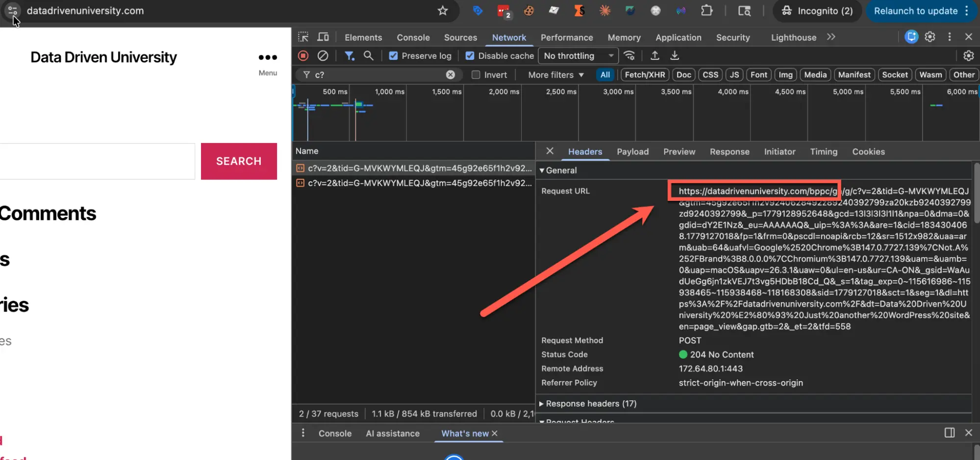Click the headers pane vertical scrollbar
The image size is (980, 460).
[976, 193]
